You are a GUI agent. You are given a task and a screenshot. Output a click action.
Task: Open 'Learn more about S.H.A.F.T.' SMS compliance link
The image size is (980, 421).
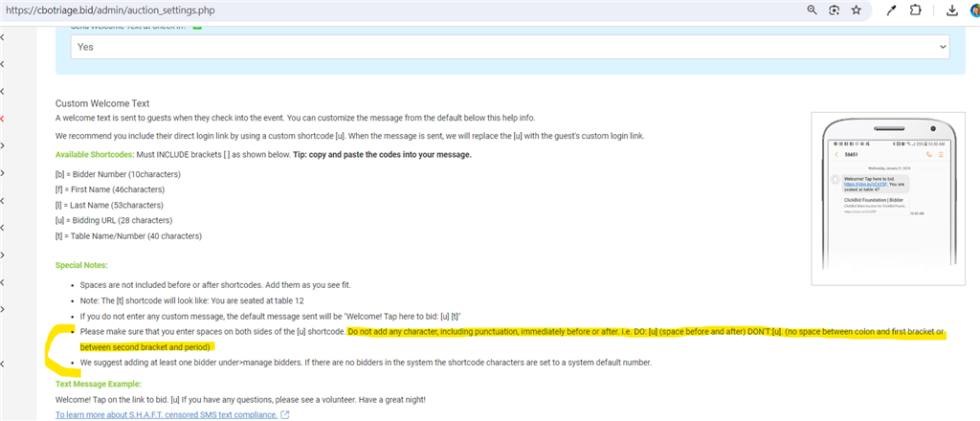point(166,415)
